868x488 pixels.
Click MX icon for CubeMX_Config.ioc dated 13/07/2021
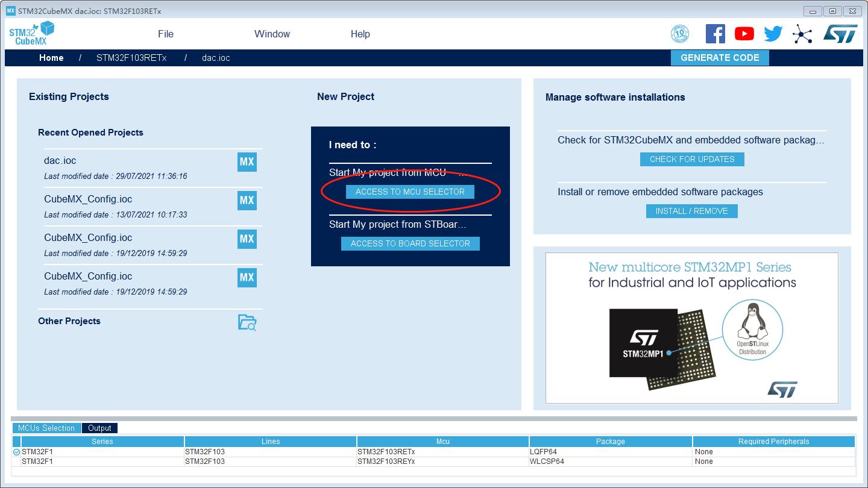pos(247,201)
